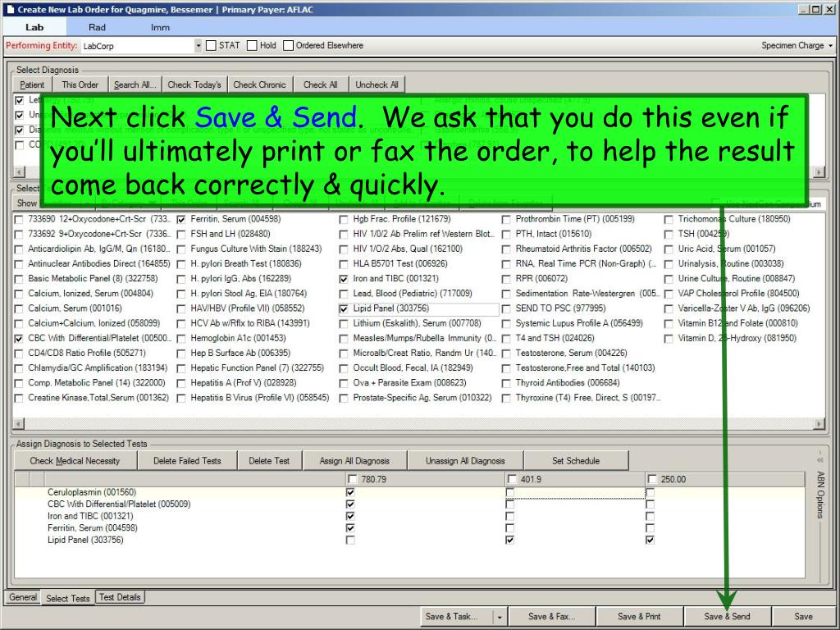Screen dimensions: 840x630
Task: Check Testosterone, Serum (004226) test
Action: coord(505,353)
